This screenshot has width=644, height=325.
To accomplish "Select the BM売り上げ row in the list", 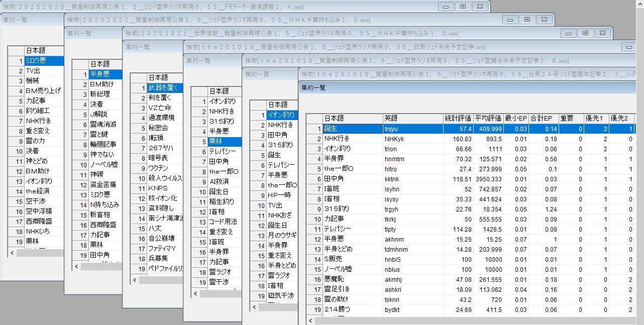I will pyautogui.click(x=43, y=91).
